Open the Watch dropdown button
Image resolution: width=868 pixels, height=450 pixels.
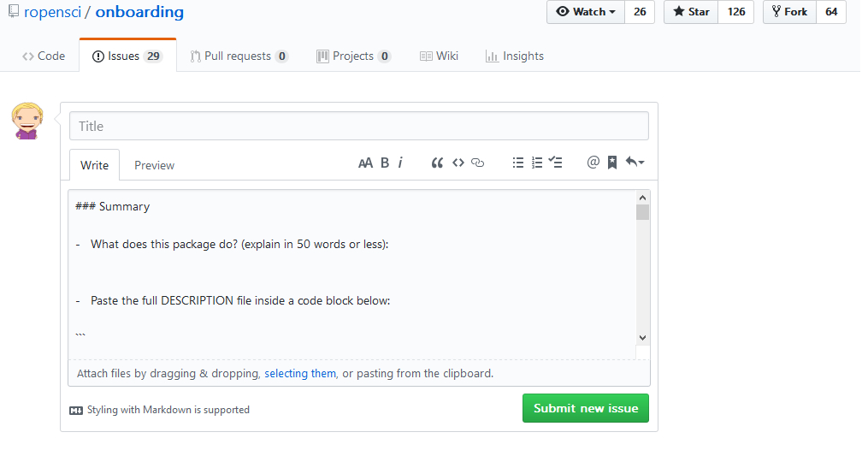tap(586, 12)
